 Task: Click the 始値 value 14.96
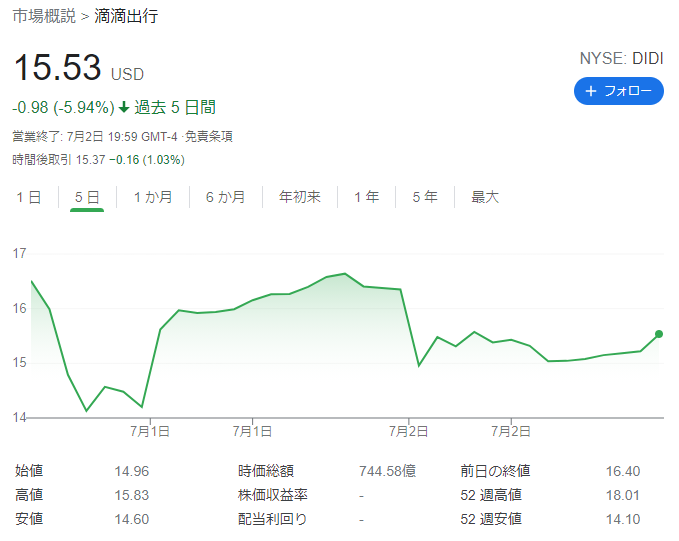click(132, 471)
